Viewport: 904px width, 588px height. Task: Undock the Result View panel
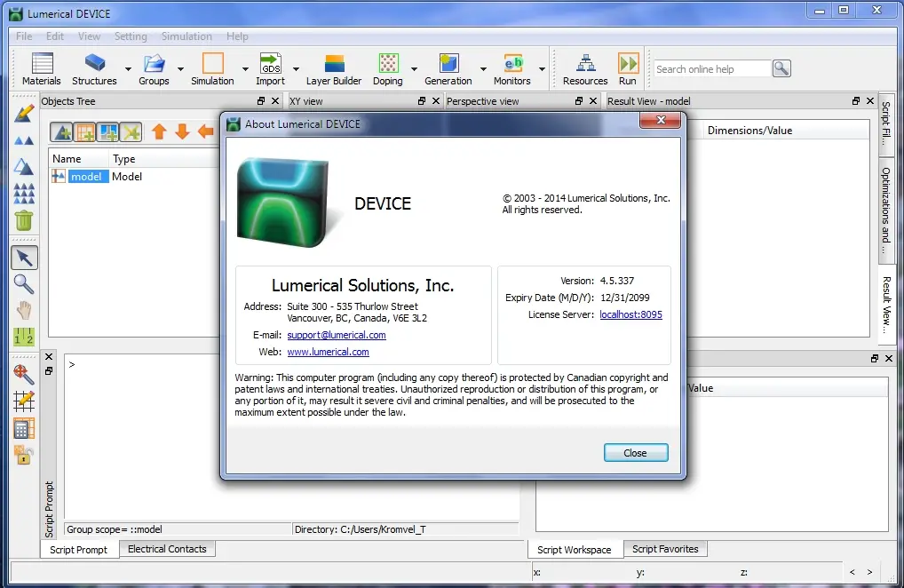[x=856, y=101]
